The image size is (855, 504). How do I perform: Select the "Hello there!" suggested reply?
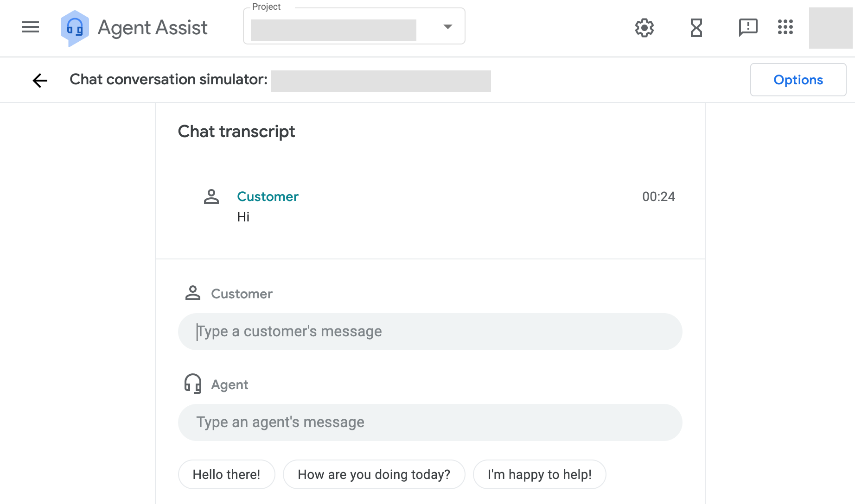(226, 474)
